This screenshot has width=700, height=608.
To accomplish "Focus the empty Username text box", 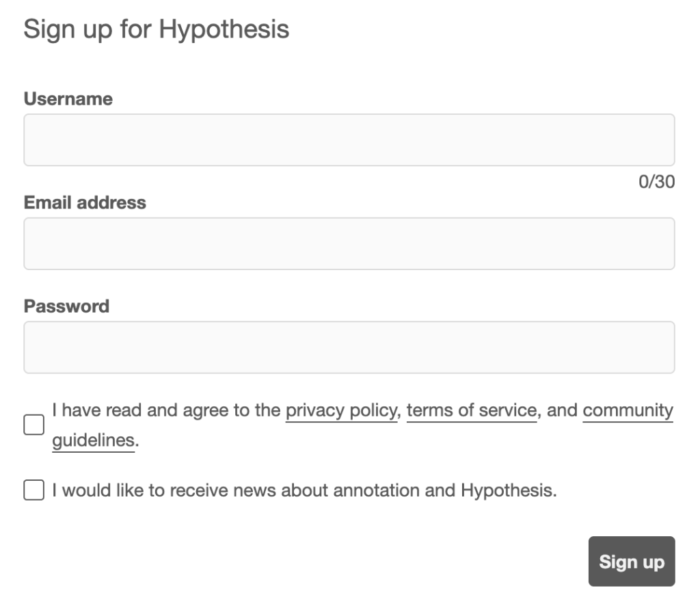I will [349, 139].
